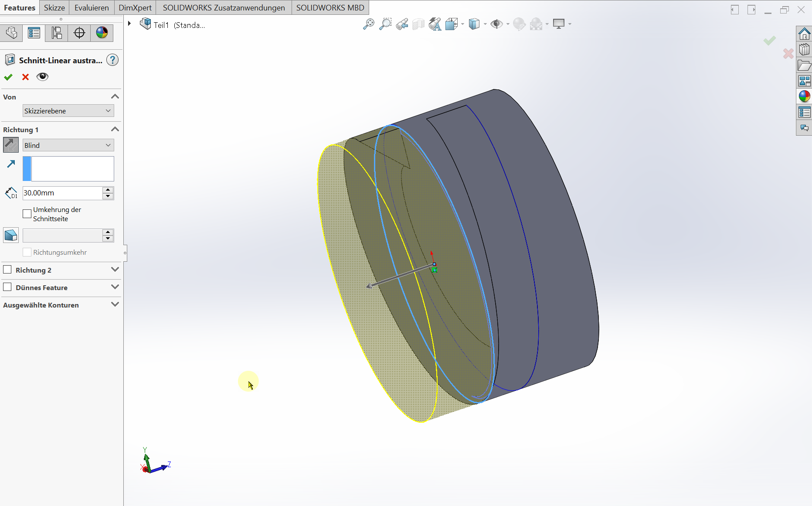Click the reverse direction arrow button
812x506 pixels.
pyautogui.click(x=11, y=145)
